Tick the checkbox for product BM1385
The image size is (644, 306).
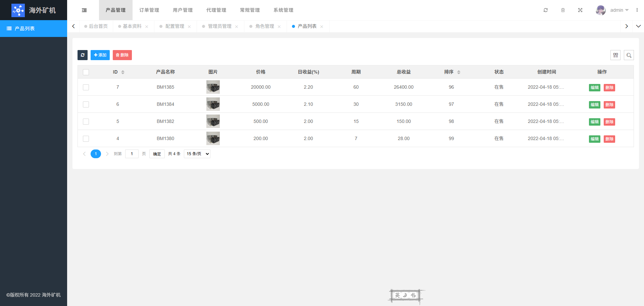86,87
